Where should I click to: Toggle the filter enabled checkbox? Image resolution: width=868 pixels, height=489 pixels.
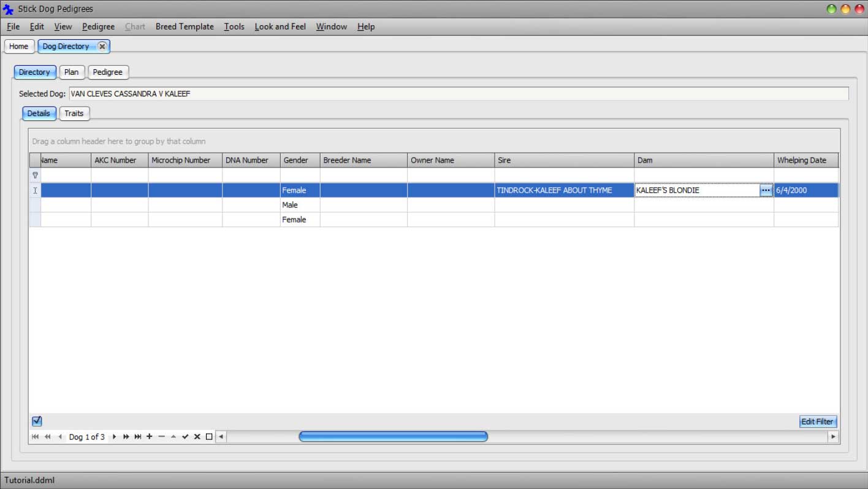[37, 421]
